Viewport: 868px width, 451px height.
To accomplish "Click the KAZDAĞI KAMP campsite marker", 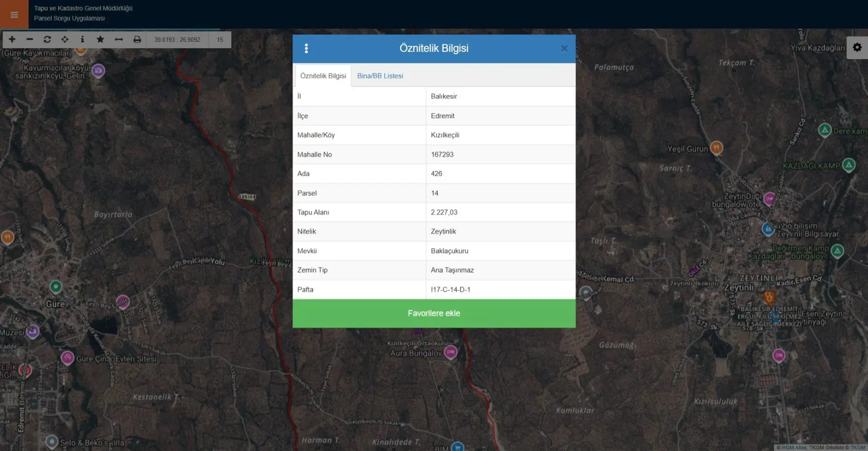I will pos(849,165).
